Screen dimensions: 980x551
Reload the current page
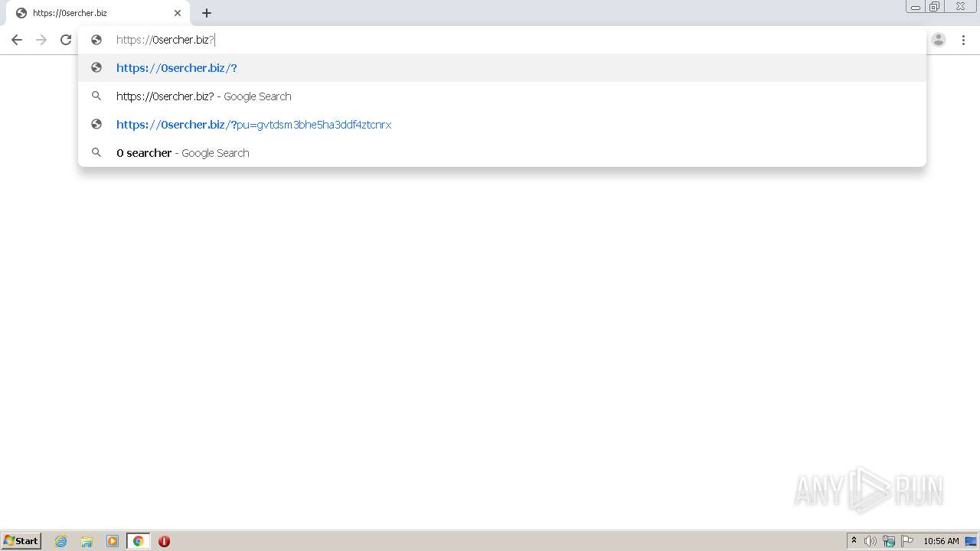pos(66,40)
